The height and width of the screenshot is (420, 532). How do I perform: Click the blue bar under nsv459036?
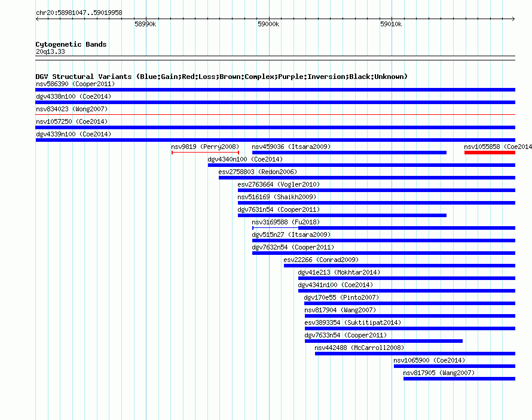tap(350, 153)
